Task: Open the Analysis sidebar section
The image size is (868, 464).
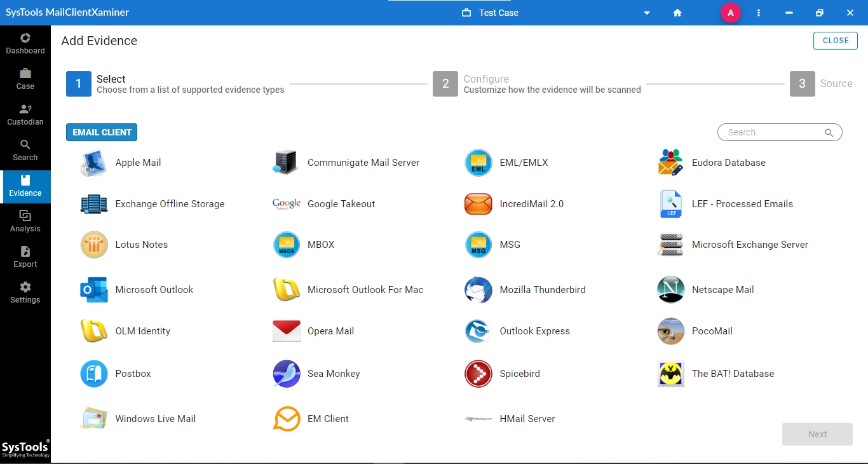Action: coord(25,222)
